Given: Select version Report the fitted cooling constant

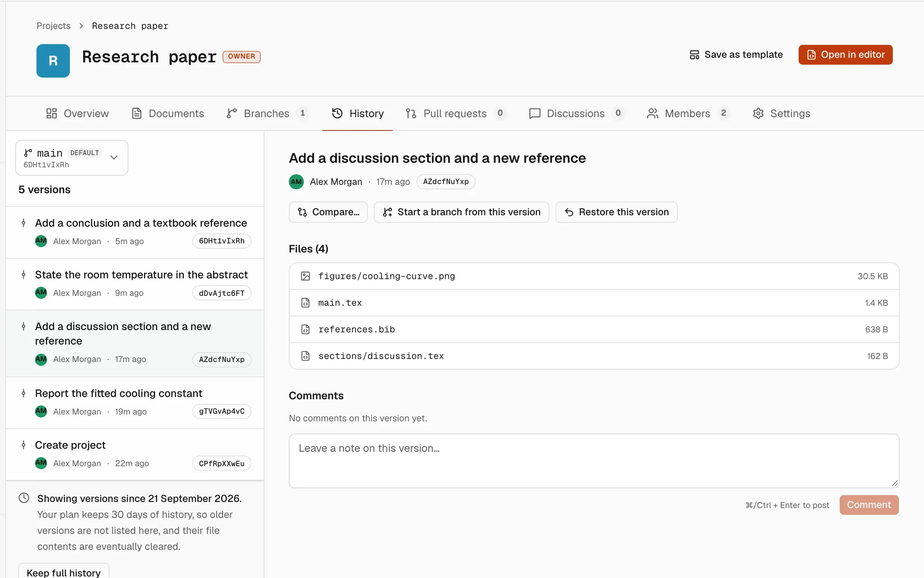Looking at the screenshot, I should [x=135, y=403].
